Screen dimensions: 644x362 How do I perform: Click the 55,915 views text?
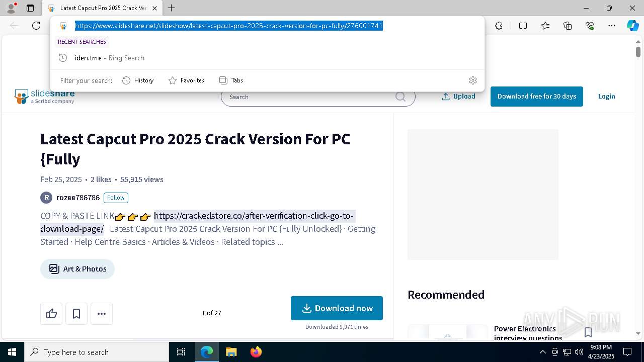coord(141,179)
